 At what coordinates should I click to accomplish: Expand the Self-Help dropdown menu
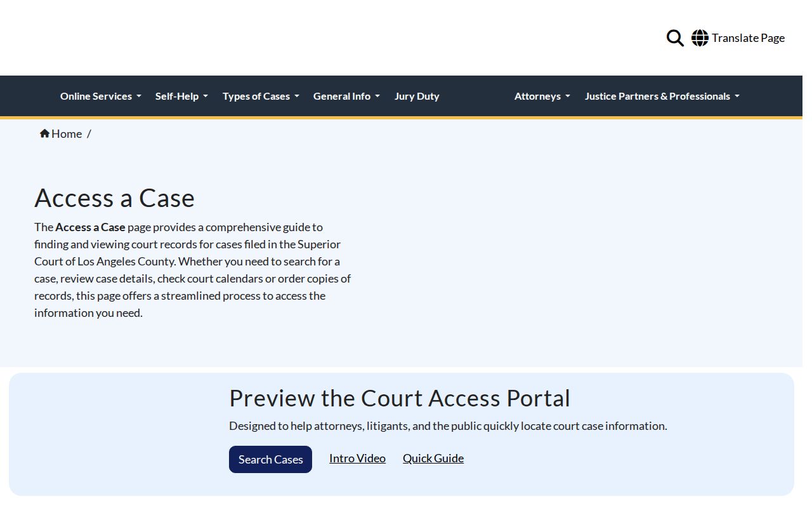pyautogui.click(x=181, y=97)
